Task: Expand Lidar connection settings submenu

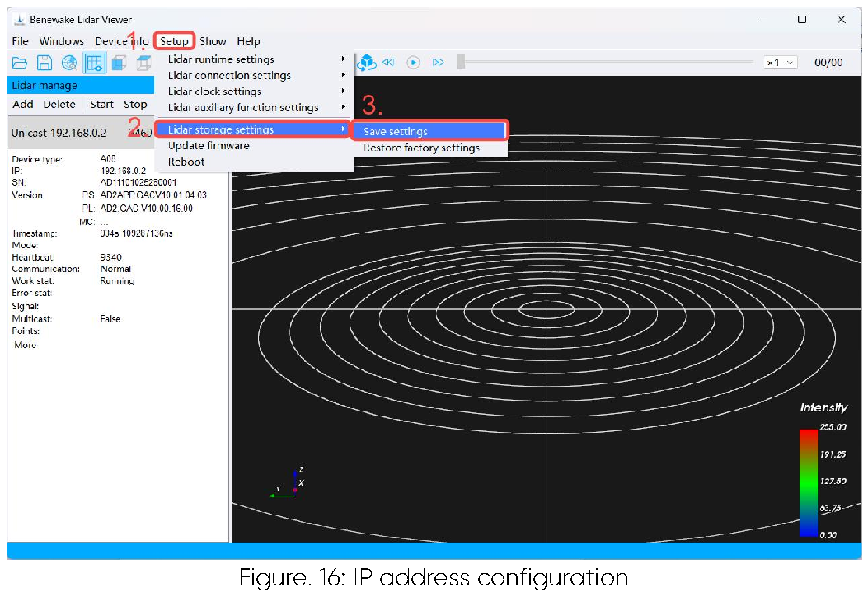Action: 255,75
